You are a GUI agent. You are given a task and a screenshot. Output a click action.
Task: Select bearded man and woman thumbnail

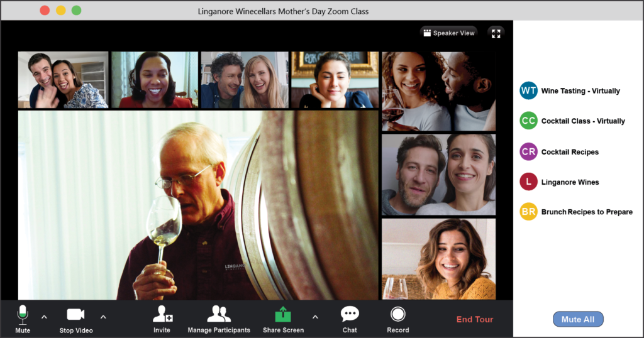pos(438,175)
